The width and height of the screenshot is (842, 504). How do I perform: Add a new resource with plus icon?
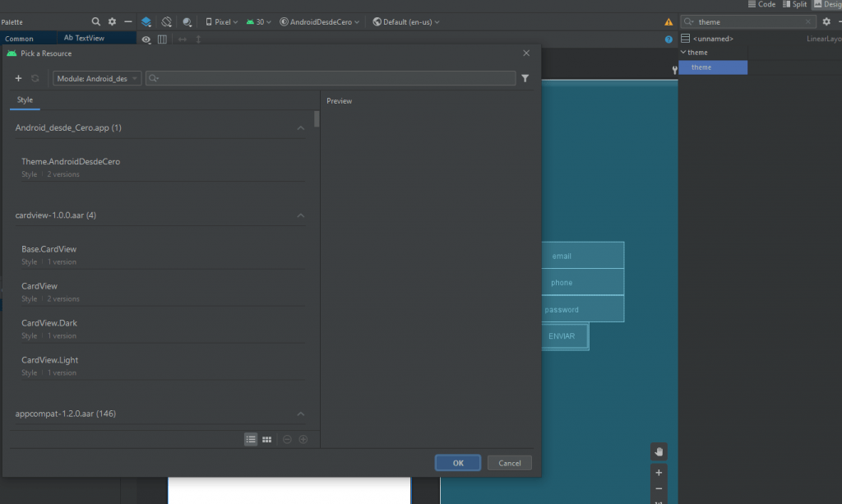pos(18,78)
